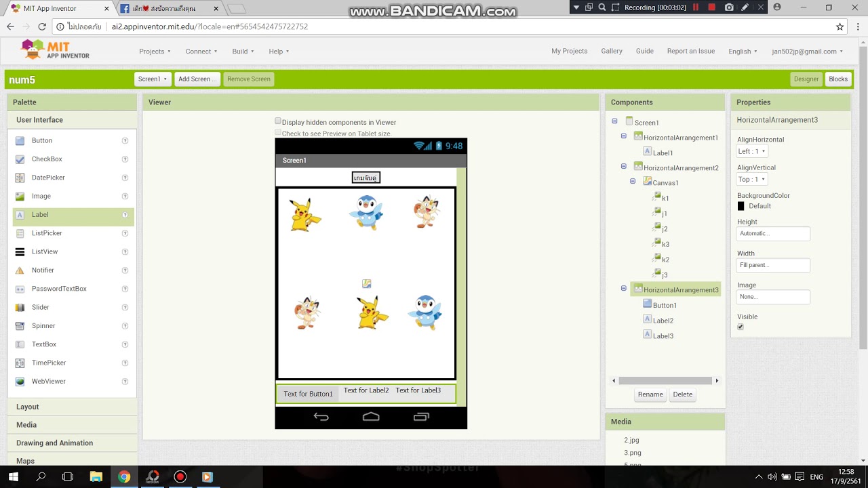Pick the CheckBox component icon

tap(20, 159)
